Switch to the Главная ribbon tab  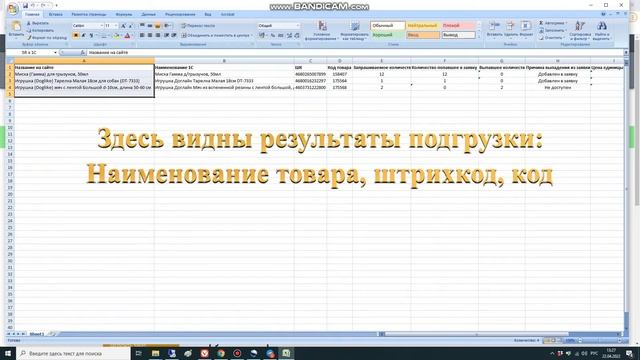(x=32, y=14)
